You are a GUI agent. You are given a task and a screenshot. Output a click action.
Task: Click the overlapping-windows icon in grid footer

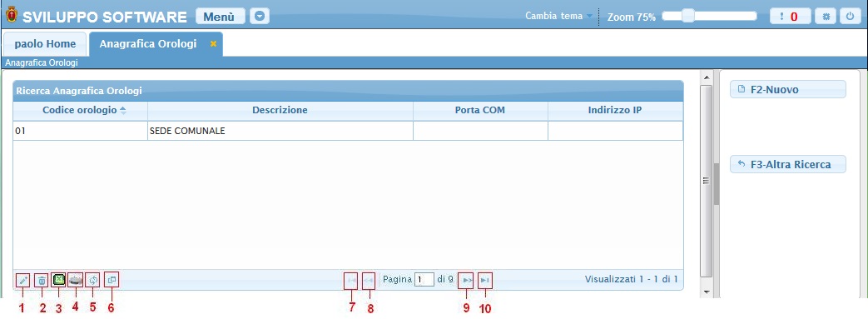tap(112, 280)
